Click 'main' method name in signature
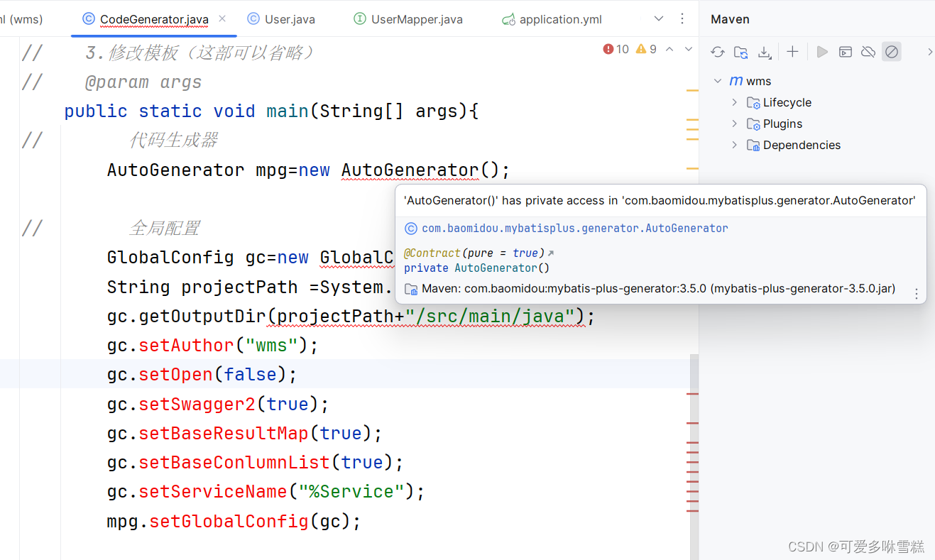This screenshot has width=935, height=560. [x=288, y=111]
